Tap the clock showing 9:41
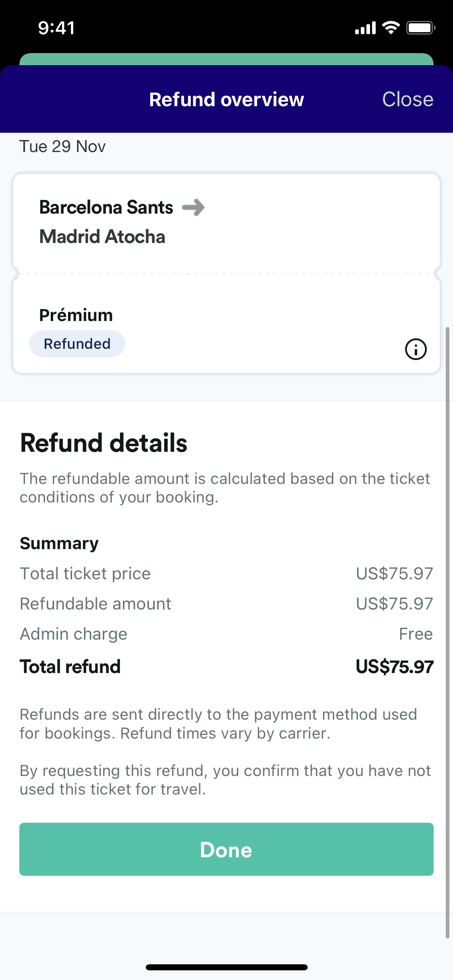Viewport: 453px width, 980px height. 56,27
